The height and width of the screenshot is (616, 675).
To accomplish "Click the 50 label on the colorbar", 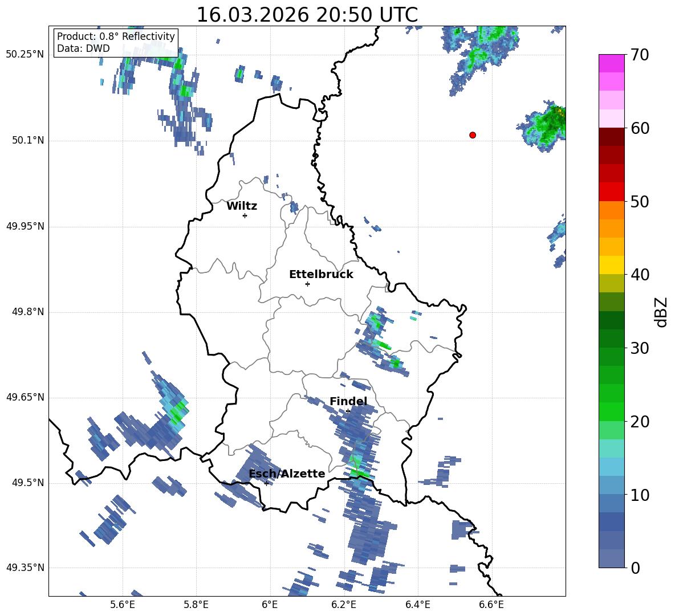I will click(640, 202).
